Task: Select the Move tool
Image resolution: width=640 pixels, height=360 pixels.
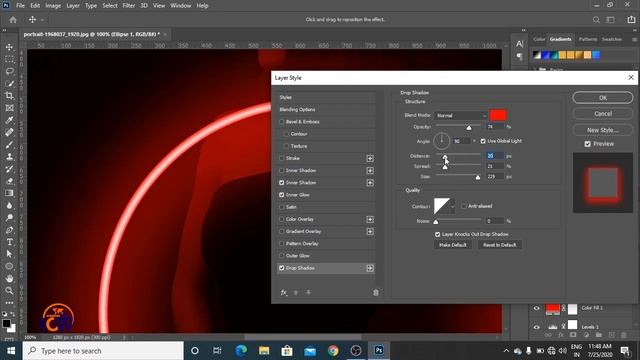Action: (9, 47)
